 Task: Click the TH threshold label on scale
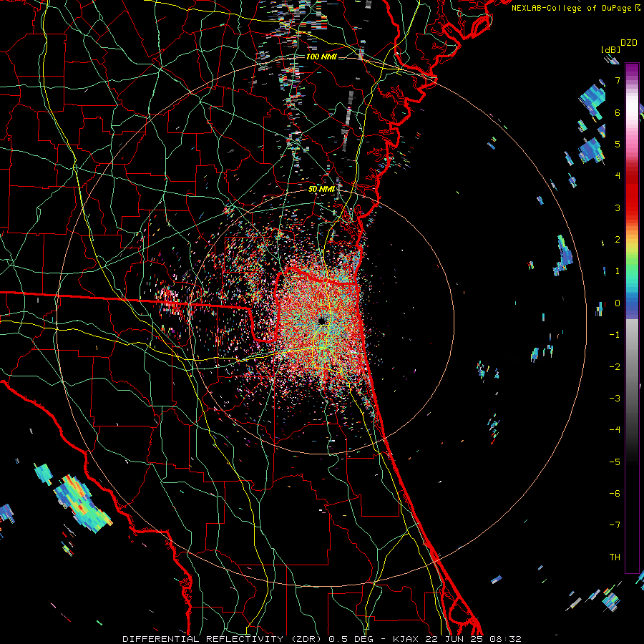click(615, 557)
